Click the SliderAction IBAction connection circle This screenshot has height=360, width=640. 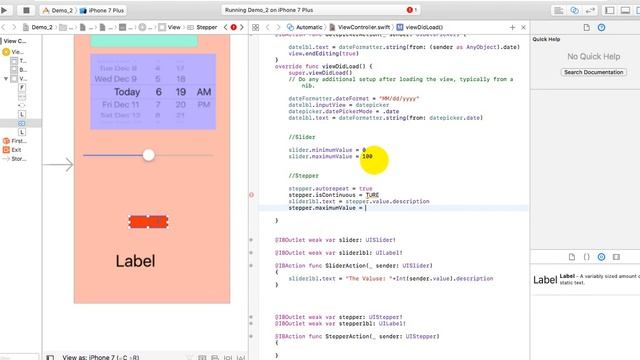tap(251, 266)
